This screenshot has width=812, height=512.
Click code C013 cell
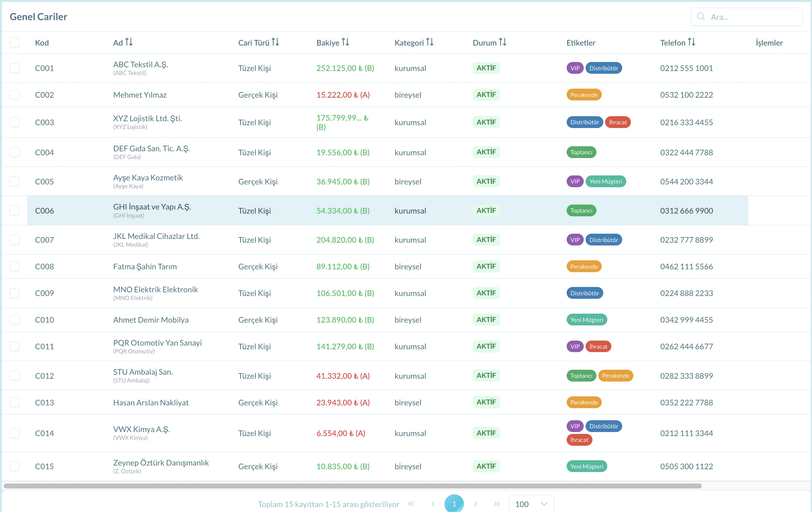(45, 403)
